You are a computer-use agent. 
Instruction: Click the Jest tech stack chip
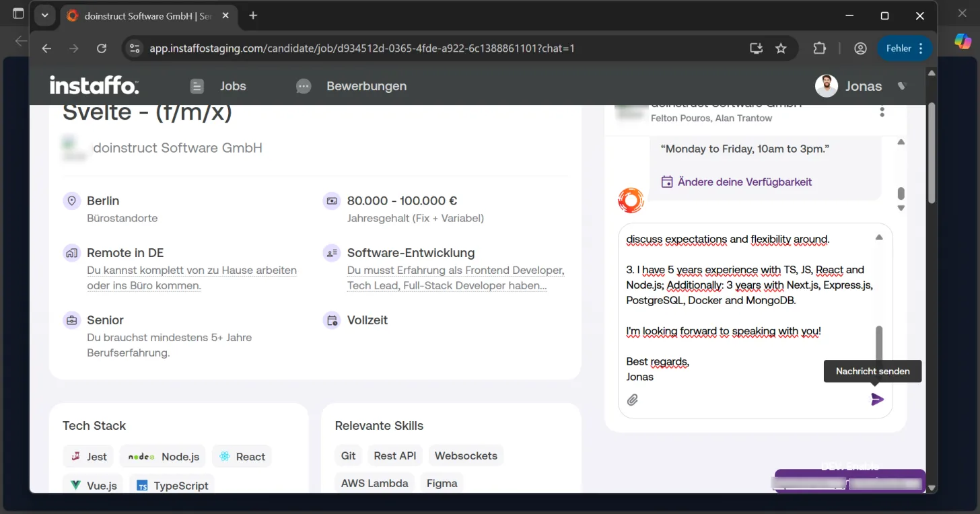coord(89,457)
